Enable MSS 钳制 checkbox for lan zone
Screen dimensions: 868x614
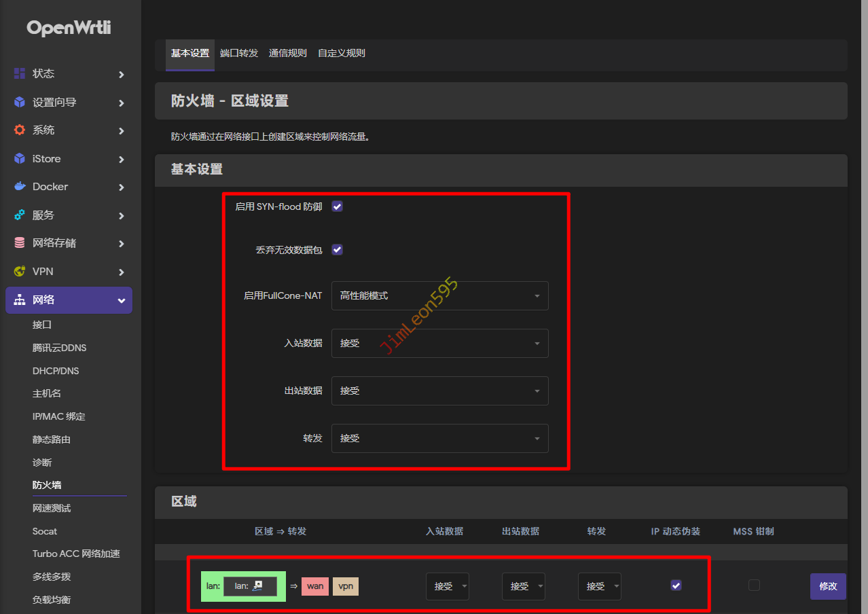[x=754, y=585]
